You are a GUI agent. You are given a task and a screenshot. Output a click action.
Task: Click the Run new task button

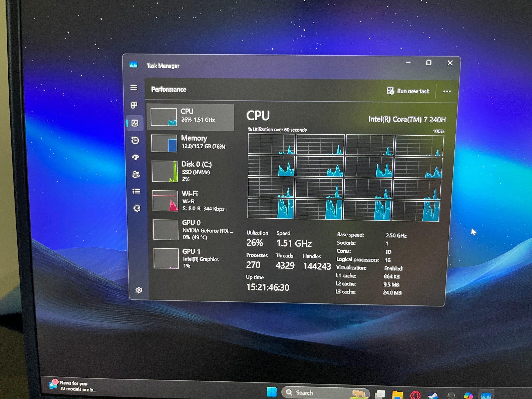click(408, 91)
